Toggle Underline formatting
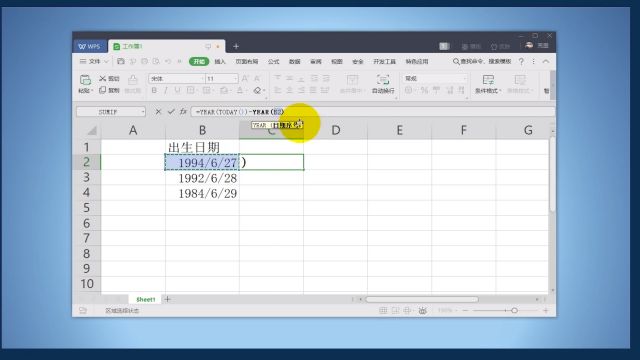 (177, 90)
